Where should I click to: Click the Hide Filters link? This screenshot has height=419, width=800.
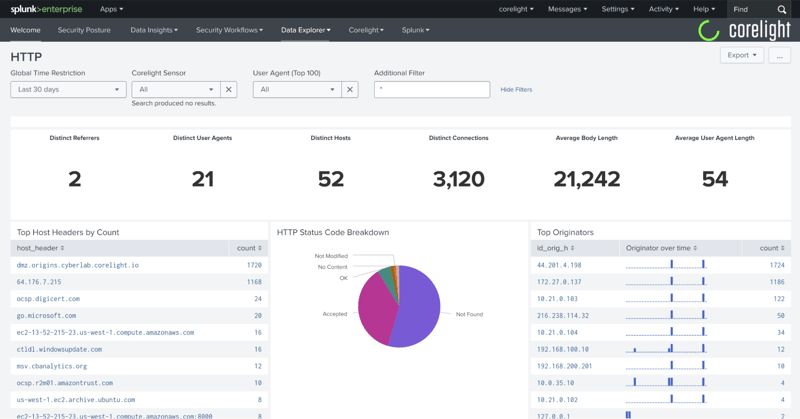click(x=516, y=90)
